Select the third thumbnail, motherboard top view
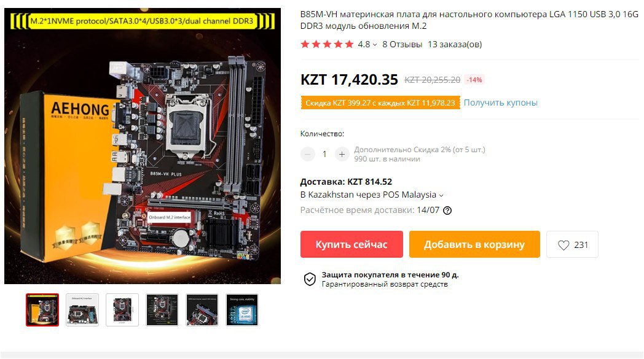Viewport: 644px width, 359px height. click(x=122, y=310)
